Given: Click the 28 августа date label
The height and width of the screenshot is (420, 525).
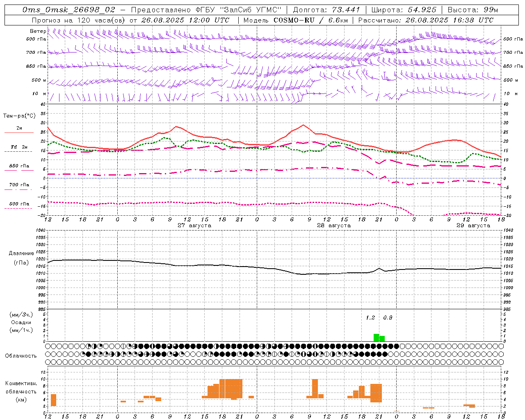Looking at the screenshot, I should point(334,226).
